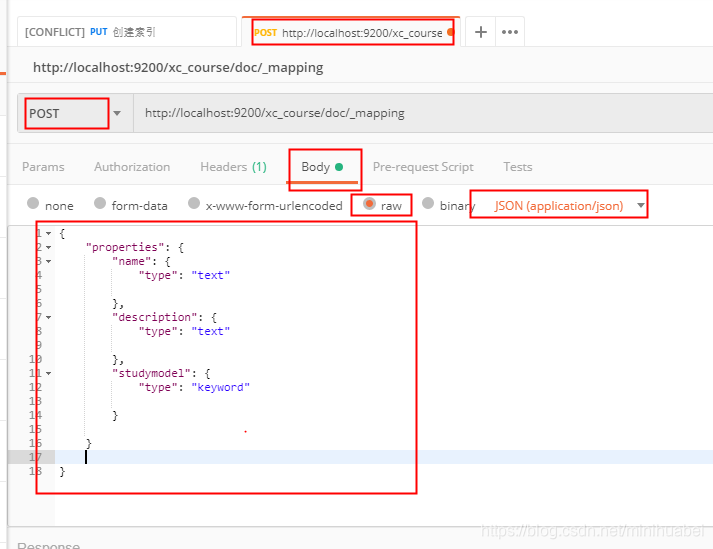Select the POST localhost:9200/xc_course tab
Viewport: 713px width, 549px height.
pyautogui.click(x=352, y=32)
